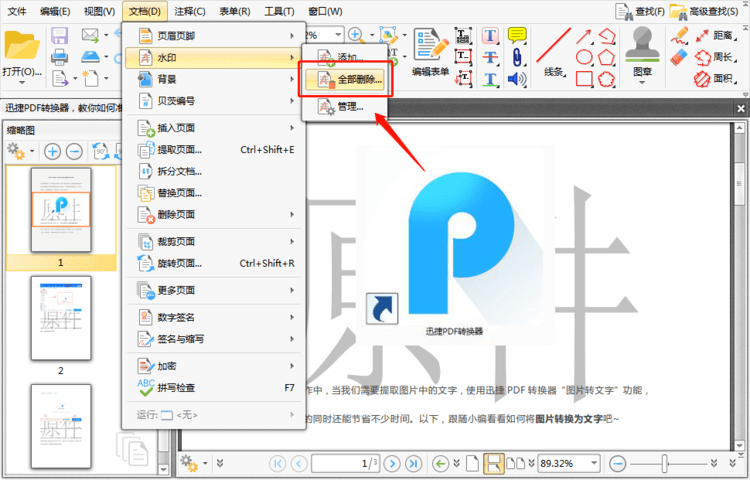Expand the email icon dropdown arrow
This screenshot has height=480, width=750.
tap(106, 35)
